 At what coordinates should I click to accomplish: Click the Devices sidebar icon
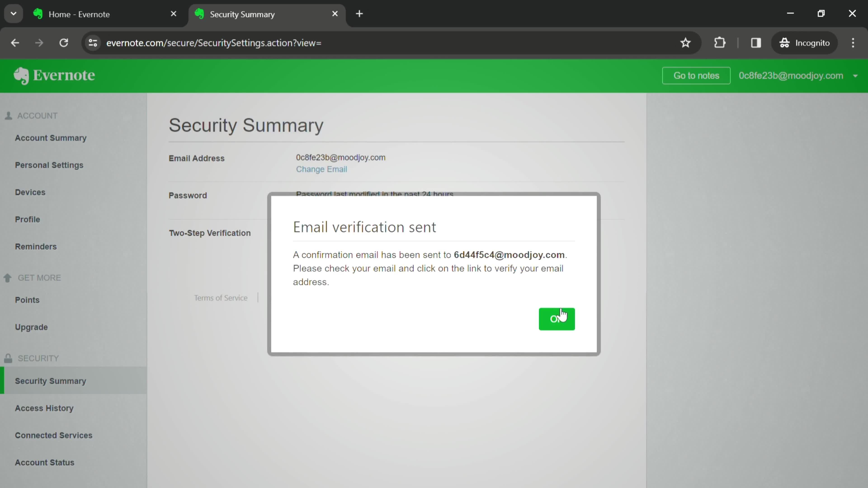pyautogui.click(x=30, y=192)
